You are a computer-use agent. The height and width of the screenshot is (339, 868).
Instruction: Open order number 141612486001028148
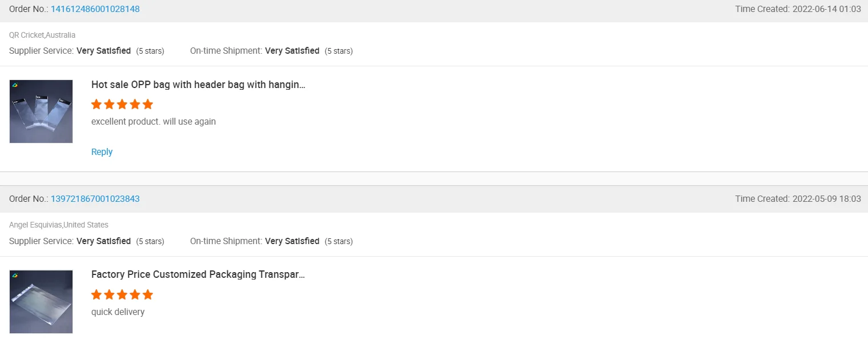95,9
